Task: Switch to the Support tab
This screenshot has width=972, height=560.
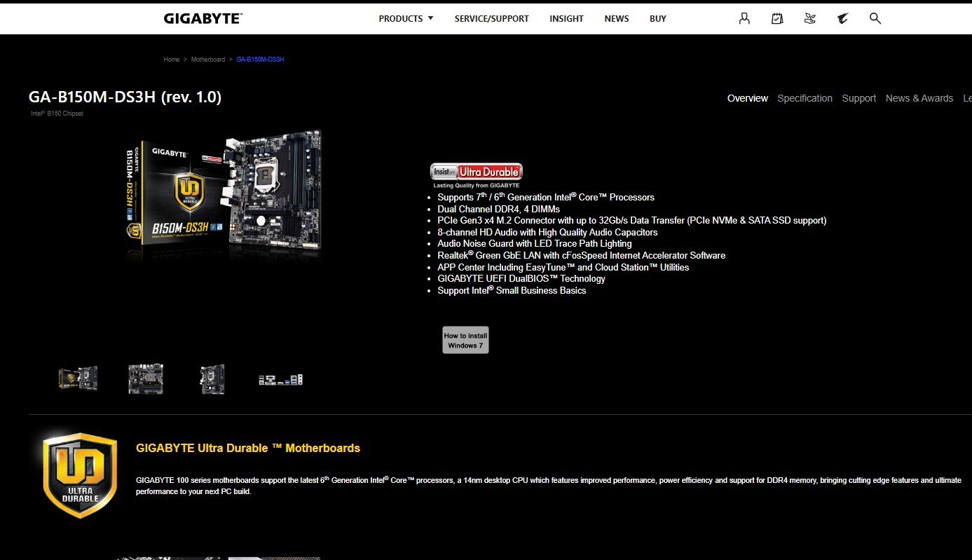Action: pos(858,98)
